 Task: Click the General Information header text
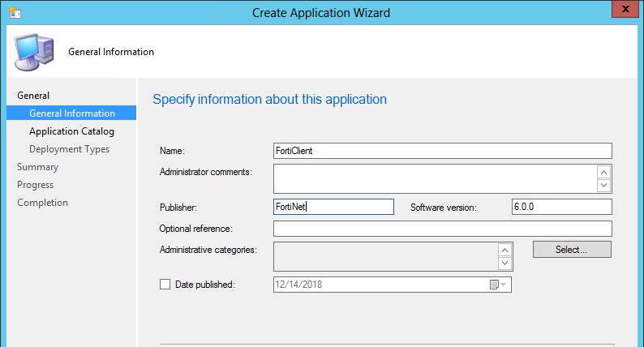pyautogui.click(x=111, y=52)
